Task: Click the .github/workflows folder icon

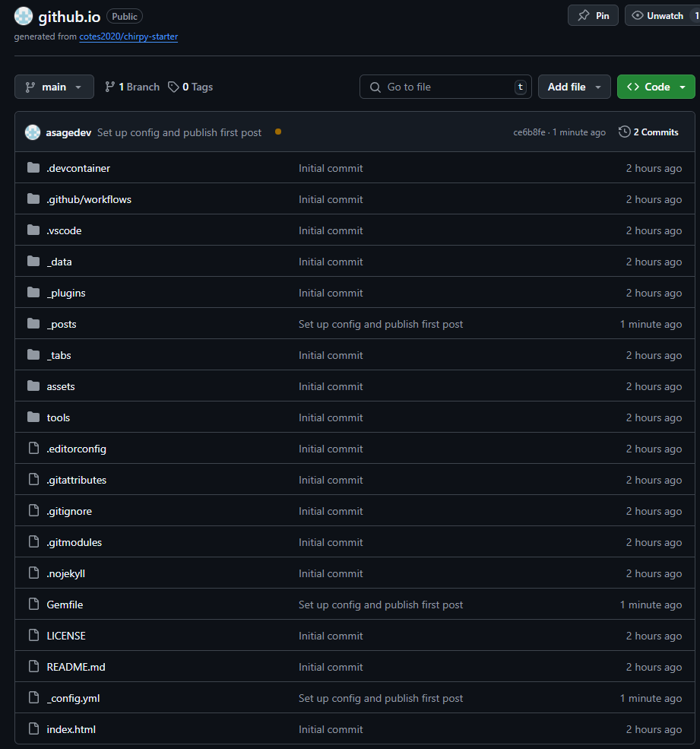Action: click(x=33, y=198)
